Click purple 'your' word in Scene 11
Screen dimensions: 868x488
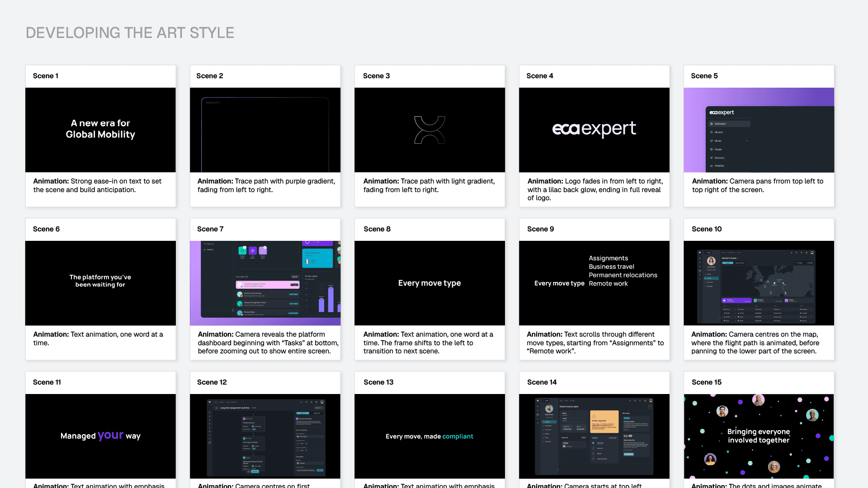[110, 435]
